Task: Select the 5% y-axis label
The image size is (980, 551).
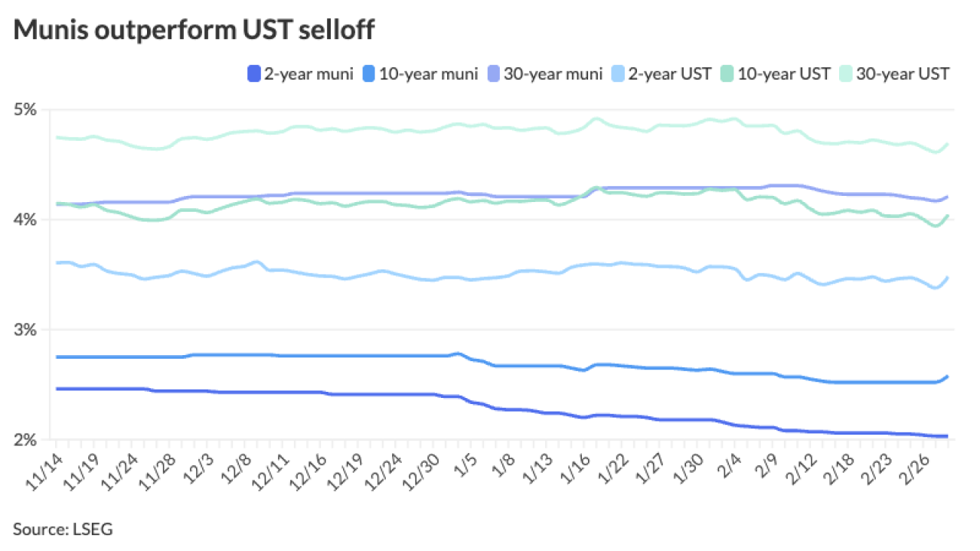Action: point(26,109)
